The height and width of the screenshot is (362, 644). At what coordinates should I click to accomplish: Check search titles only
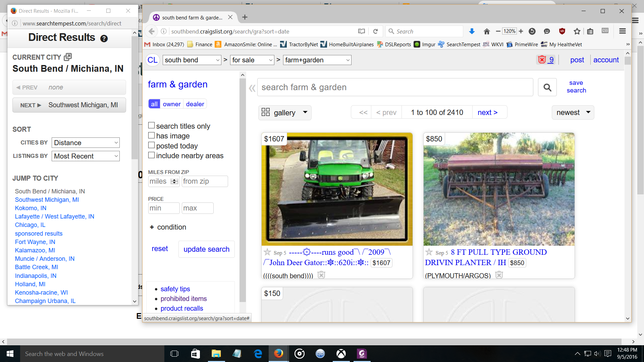point(152,125)
